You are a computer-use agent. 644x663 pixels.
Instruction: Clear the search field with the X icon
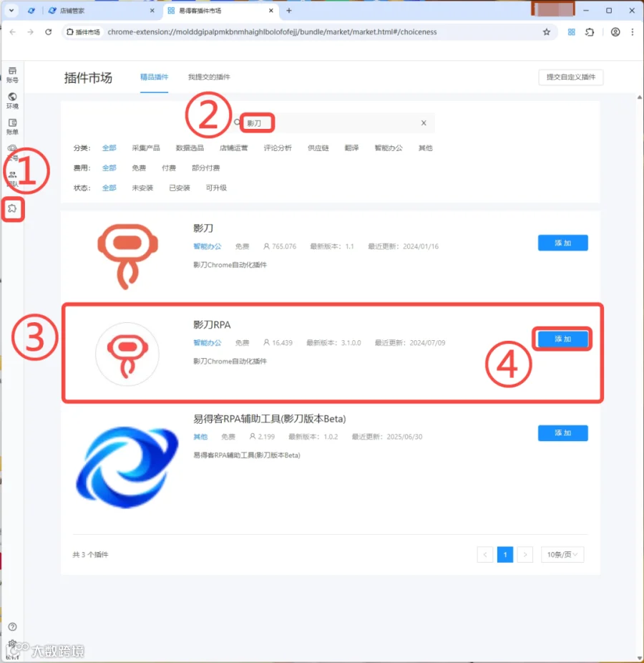click(x=424, y=122)
